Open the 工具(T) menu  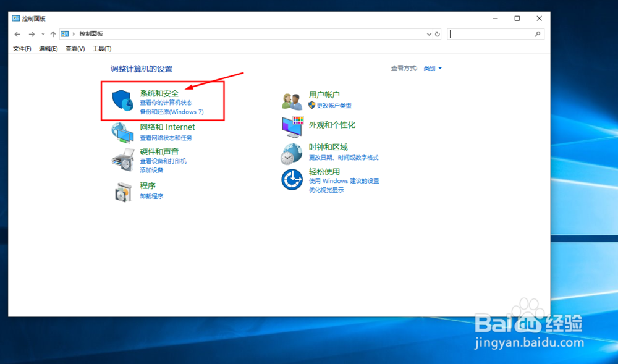pos(102,48)
